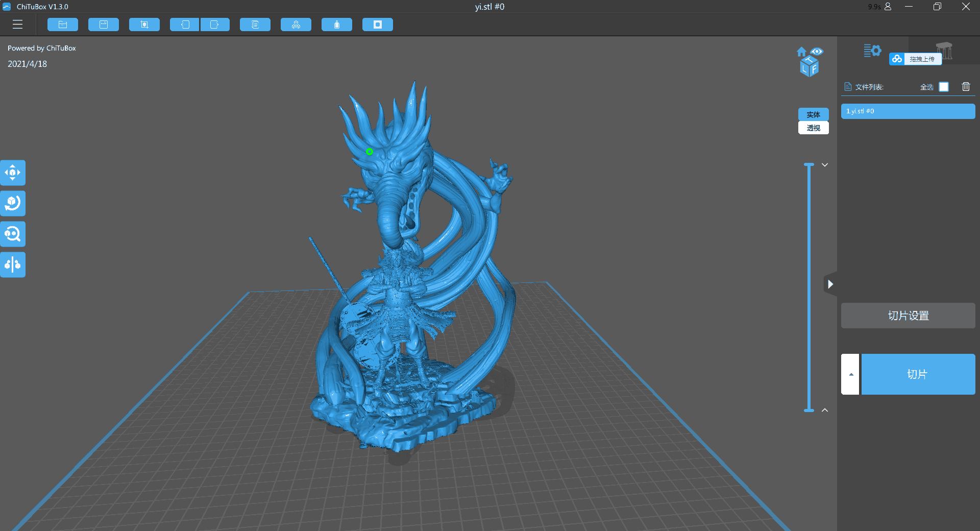980x531 pixels.
Task: Click the view orientation cube
Action: pos(809,67)
